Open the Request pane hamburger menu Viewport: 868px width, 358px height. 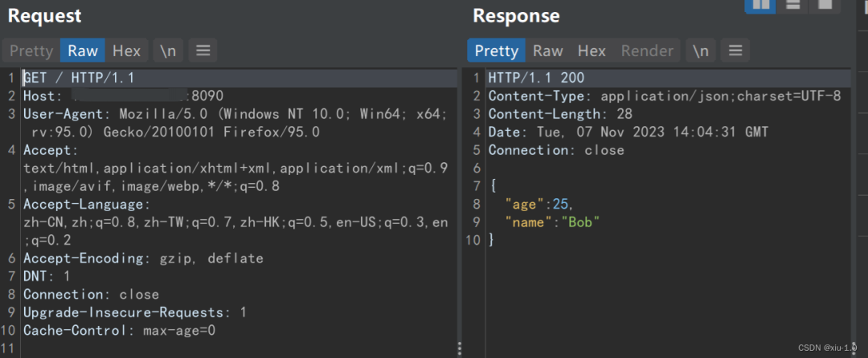pyautogui.click(x=203, y=51)
